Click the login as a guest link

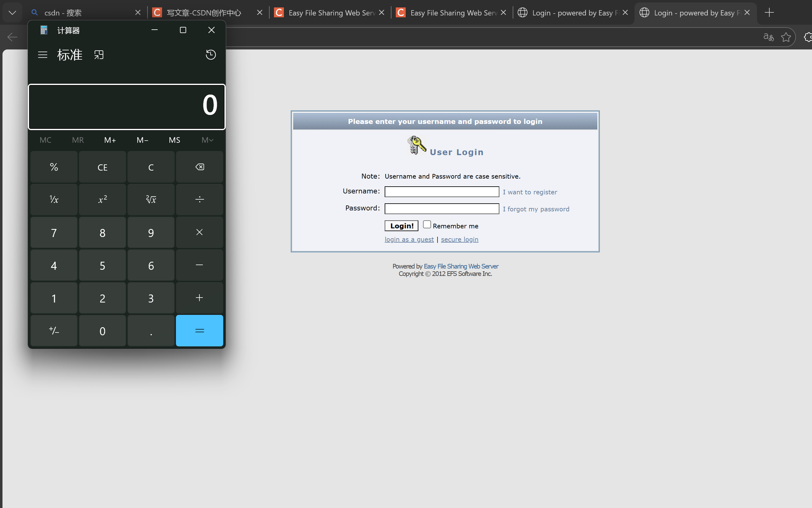tap(409, 239)
